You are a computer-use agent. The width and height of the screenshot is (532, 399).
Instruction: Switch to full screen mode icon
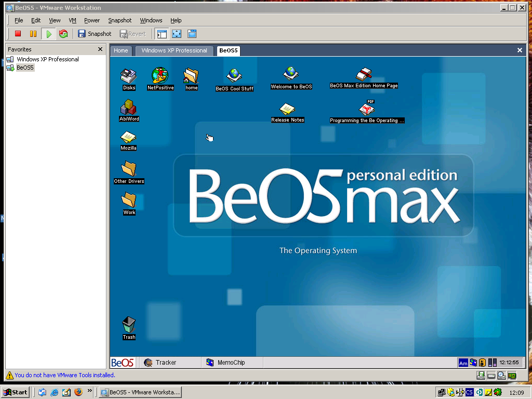click(177, 34)
